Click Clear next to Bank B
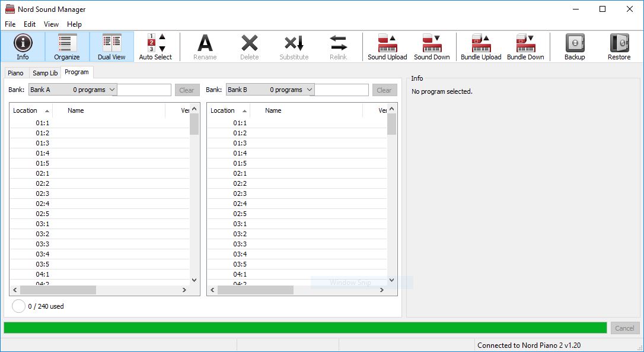The height and width of the screenshot is (352, 644). [384, 90]
